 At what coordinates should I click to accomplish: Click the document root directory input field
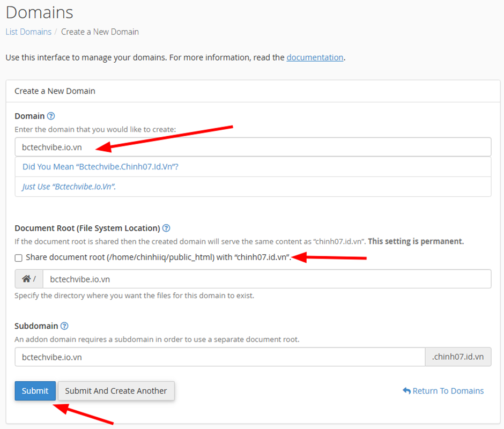coord(266,279)
